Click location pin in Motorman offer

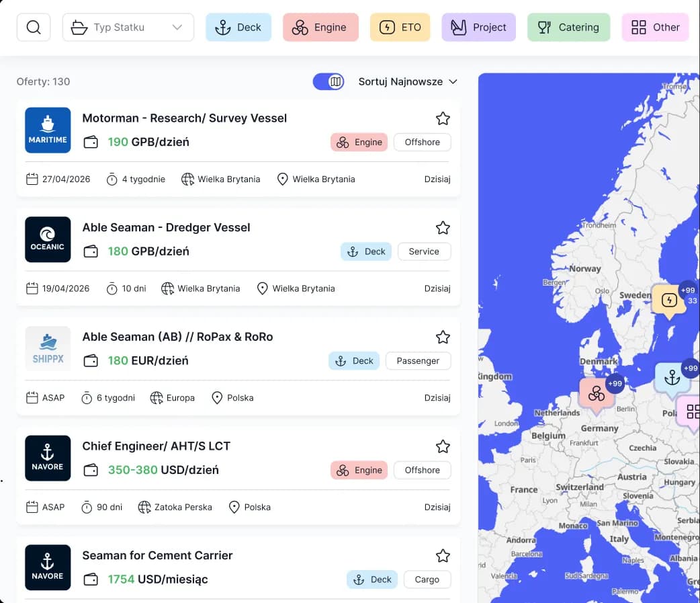pyautogui.click(x=283, y=179)
